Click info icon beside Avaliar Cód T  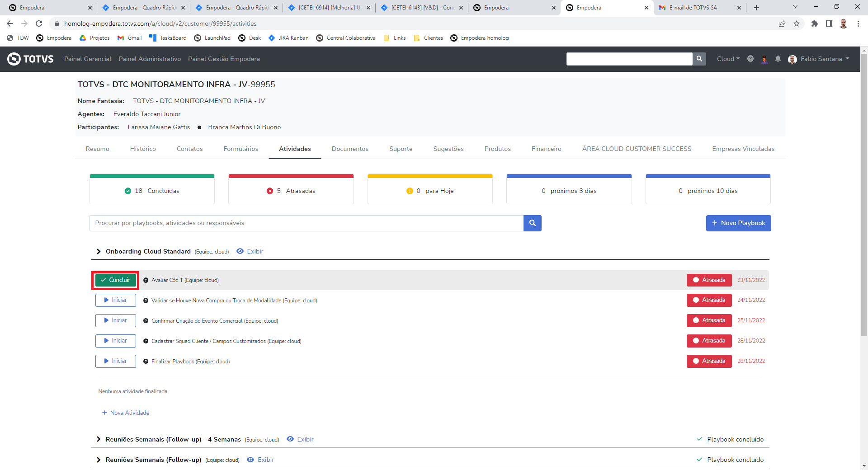click(x=146, y=280)
